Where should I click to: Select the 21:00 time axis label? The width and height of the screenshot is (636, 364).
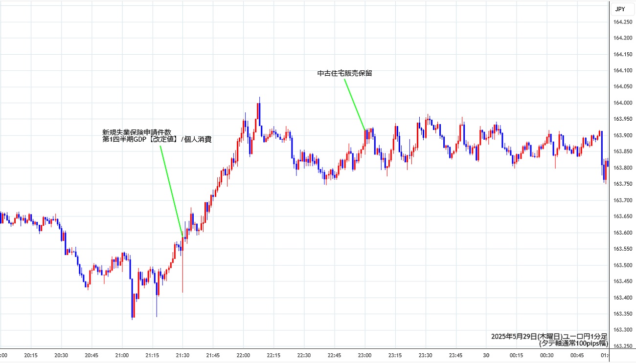[121, 355]
